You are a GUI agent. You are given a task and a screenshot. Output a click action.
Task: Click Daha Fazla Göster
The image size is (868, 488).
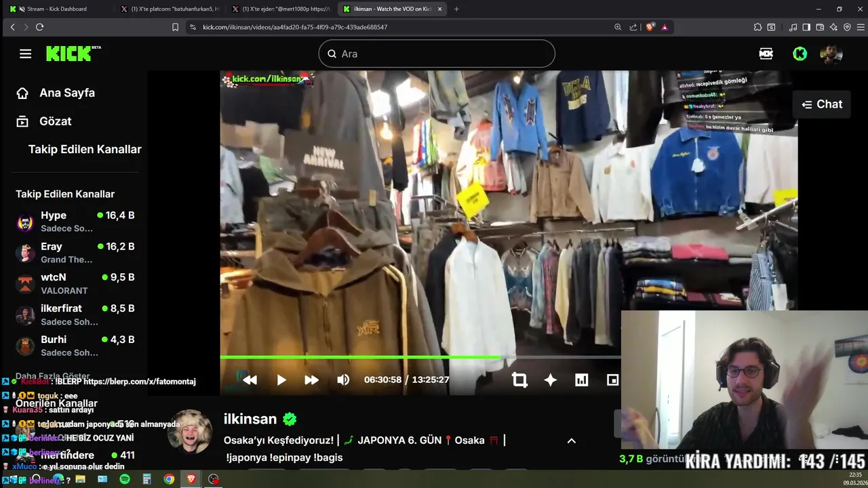[x=53, y=376]
